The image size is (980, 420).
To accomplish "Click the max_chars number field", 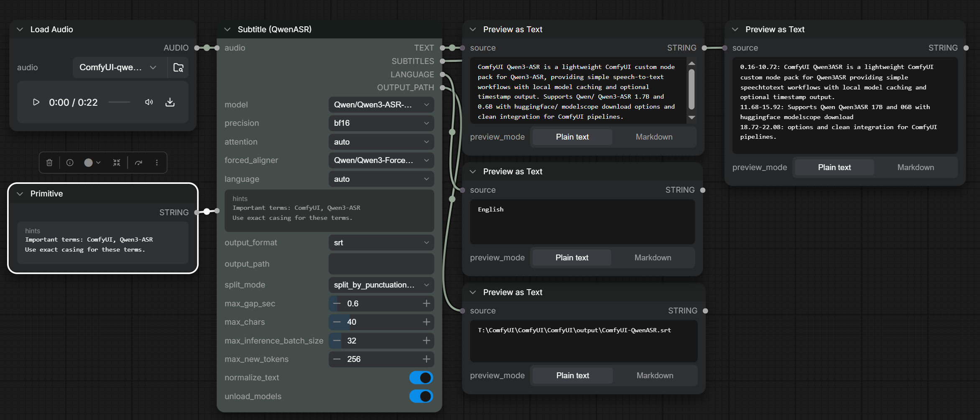I will coord(381,322).
